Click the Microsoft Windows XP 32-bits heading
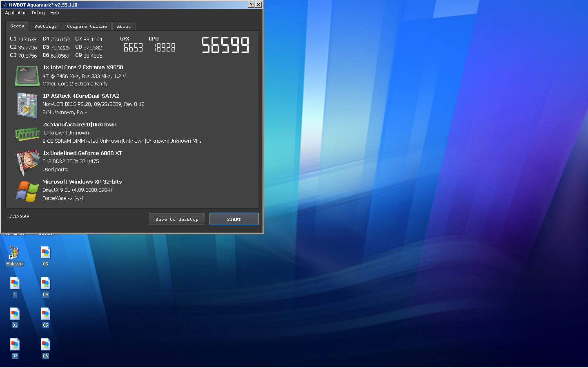 click(x=82, y=182)
